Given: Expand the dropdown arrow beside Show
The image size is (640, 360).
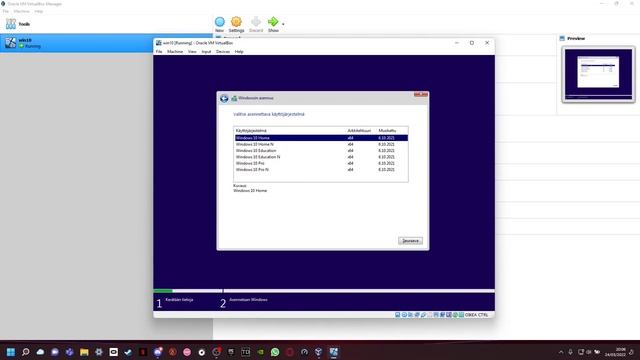Looking at the screenshot, I should [283, 24].
